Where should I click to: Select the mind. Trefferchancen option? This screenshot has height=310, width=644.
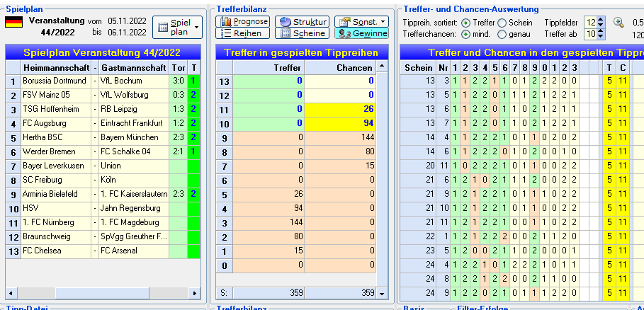pos(465,34)
